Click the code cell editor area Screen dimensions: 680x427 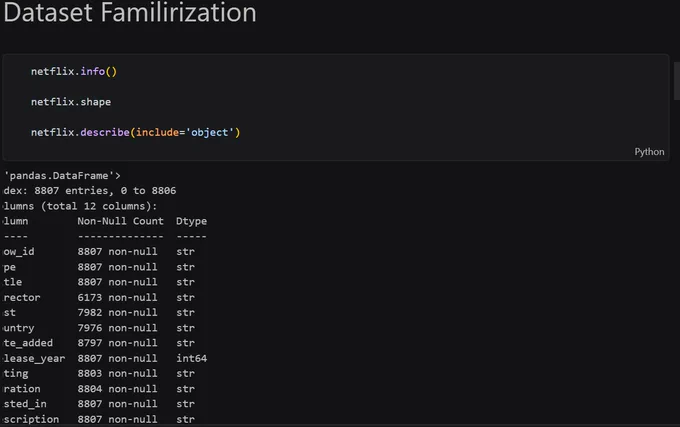(336, 108)
